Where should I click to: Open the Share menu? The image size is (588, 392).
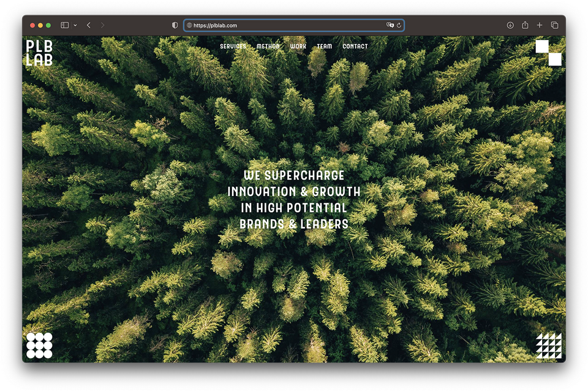point(525,25)
